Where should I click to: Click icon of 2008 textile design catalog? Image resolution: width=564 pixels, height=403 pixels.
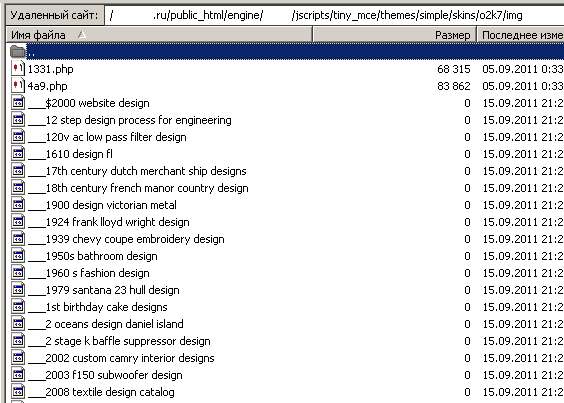coord(18,392)
